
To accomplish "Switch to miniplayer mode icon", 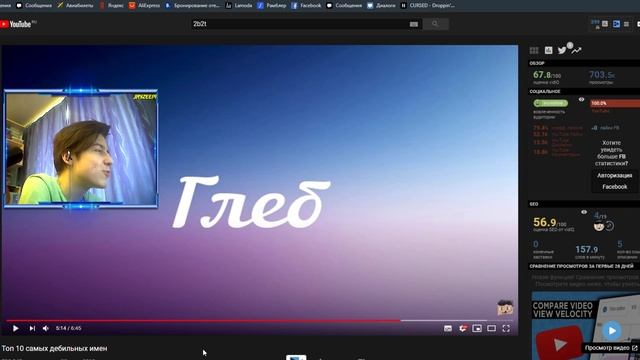I will (477, 328).
